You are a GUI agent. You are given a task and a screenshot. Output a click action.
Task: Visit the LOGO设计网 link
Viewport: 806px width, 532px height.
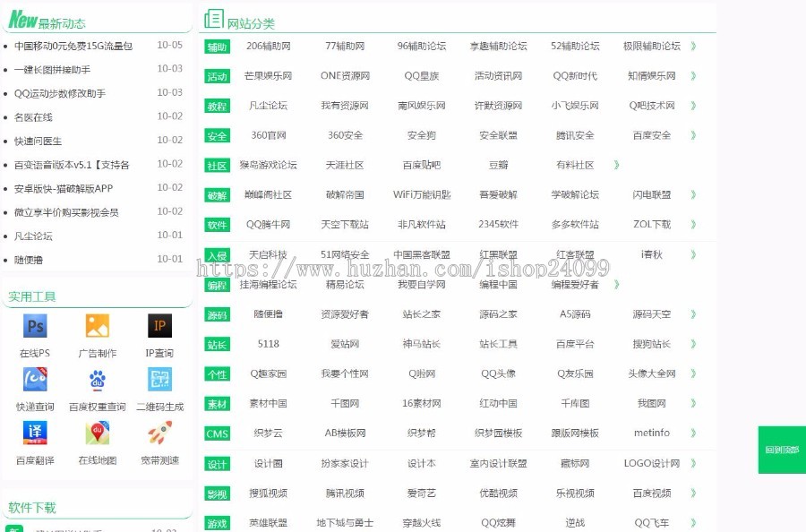652,464
